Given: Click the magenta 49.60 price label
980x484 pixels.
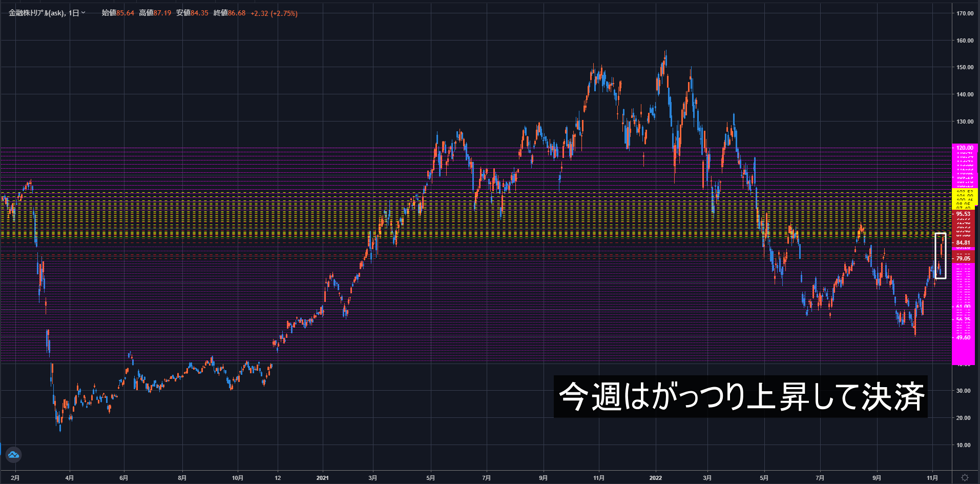Looking at the screenshot, I should (963, 337).
